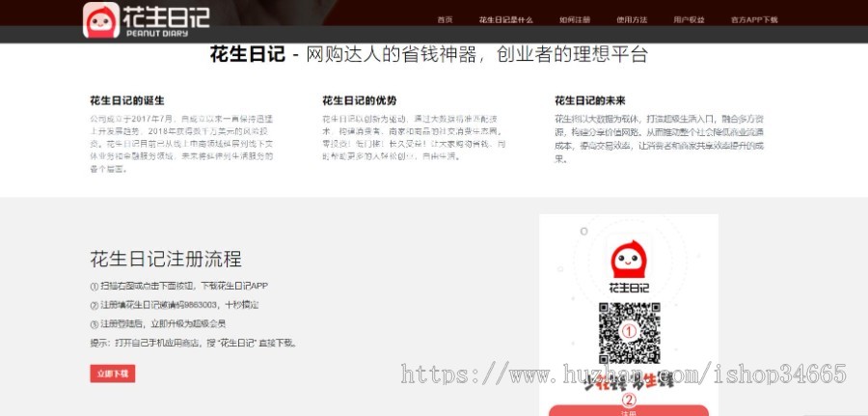Go to the 如何注册 nav item
This screenshot has height=416, width=868.
point(575,20)
